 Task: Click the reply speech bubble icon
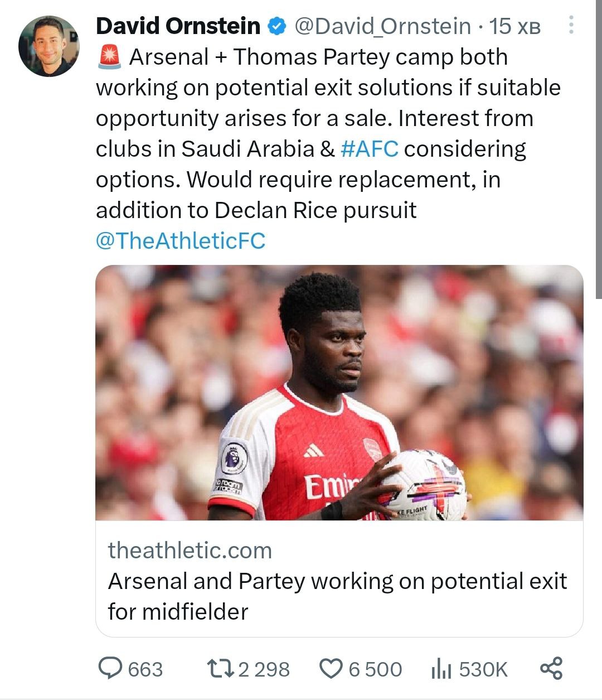(110, 668)
